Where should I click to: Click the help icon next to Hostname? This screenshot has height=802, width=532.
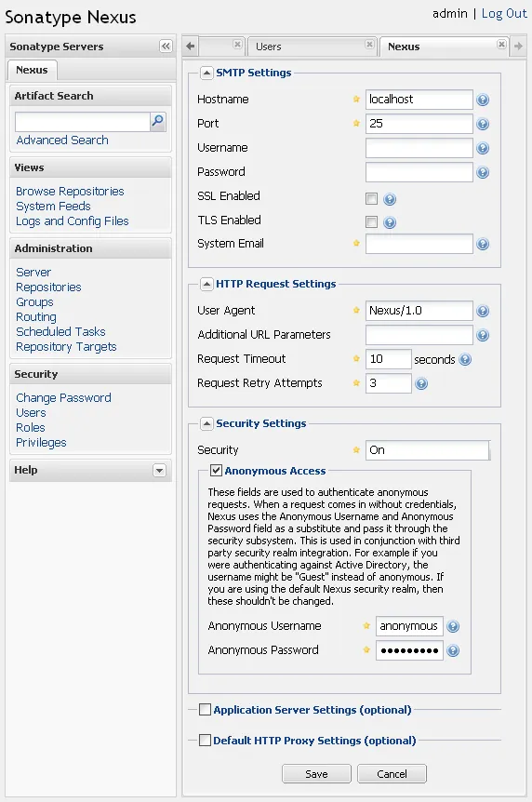[x=483, y=100]
